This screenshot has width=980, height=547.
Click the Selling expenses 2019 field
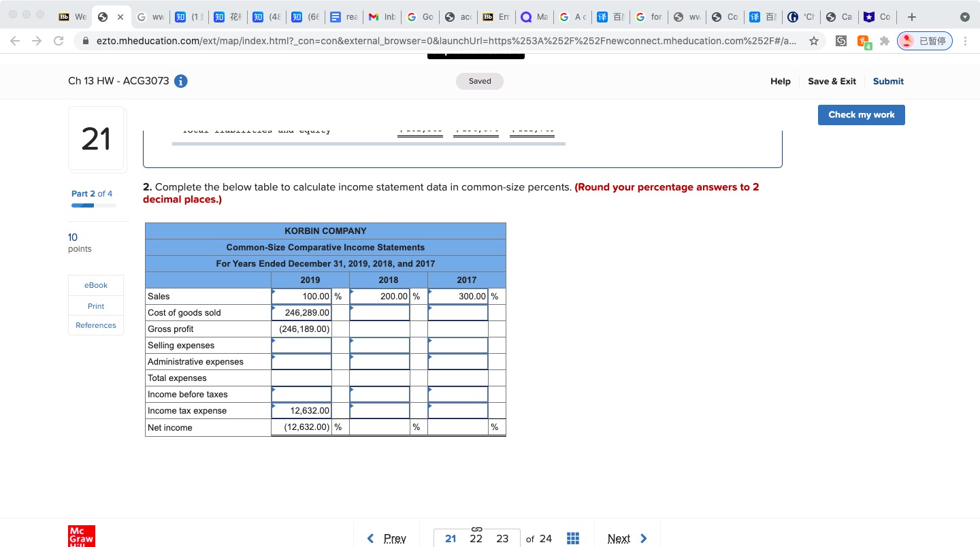click(301, 346)
